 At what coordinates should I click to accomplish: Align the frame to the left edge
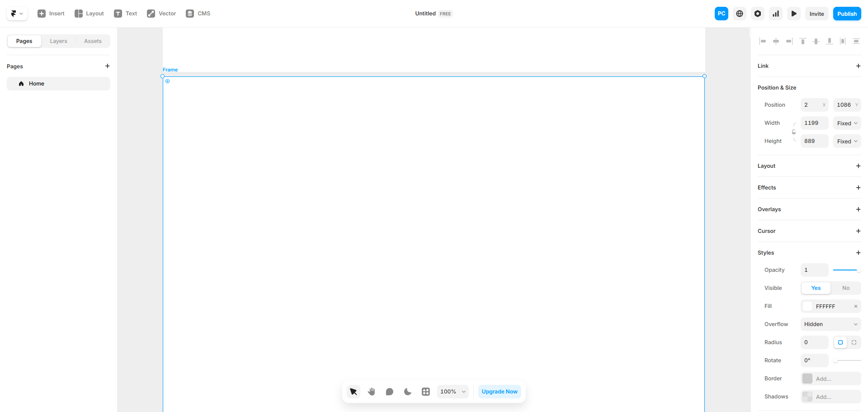[x=763, y=41]
